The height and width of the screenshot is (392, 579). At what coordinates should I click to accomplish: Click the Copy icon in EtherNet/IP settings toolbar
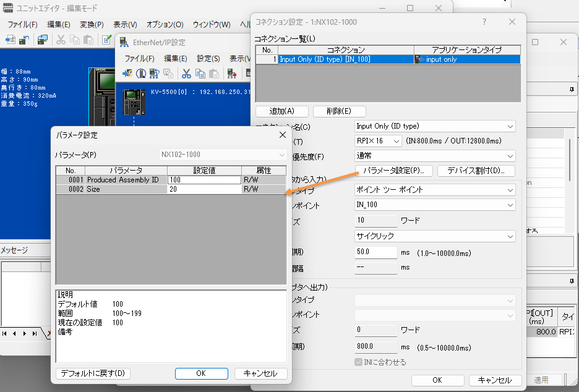[201, 74]
